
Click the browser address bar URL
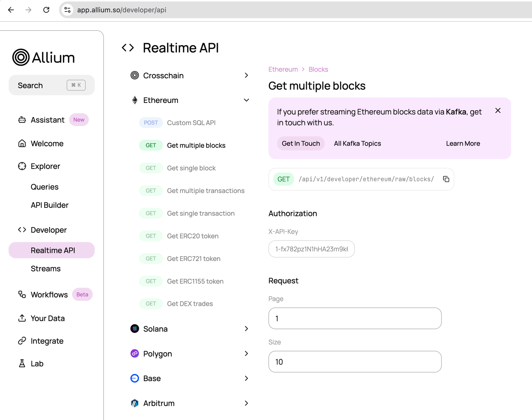[x=122, y=10]
